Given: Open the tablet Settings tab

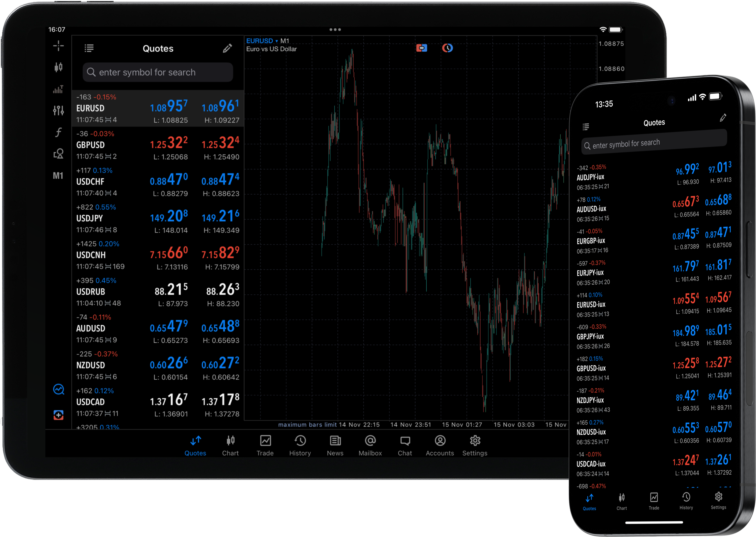Looking at the screenshot, I should (x=475, y=446).
